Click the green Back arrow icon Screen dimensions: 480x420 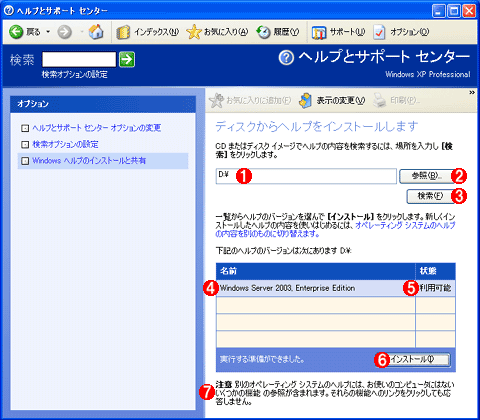(x=16, y=32)
